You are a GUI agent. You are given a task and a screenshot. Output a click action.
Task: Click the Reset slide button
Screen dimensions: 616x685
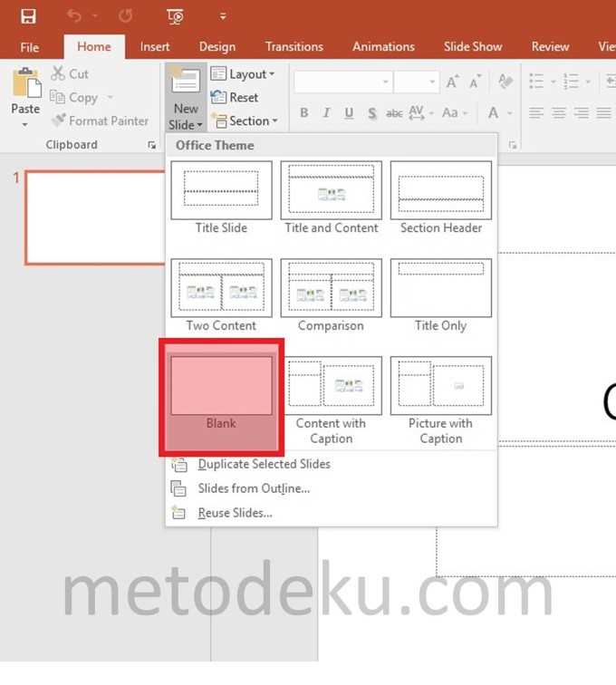235,98
